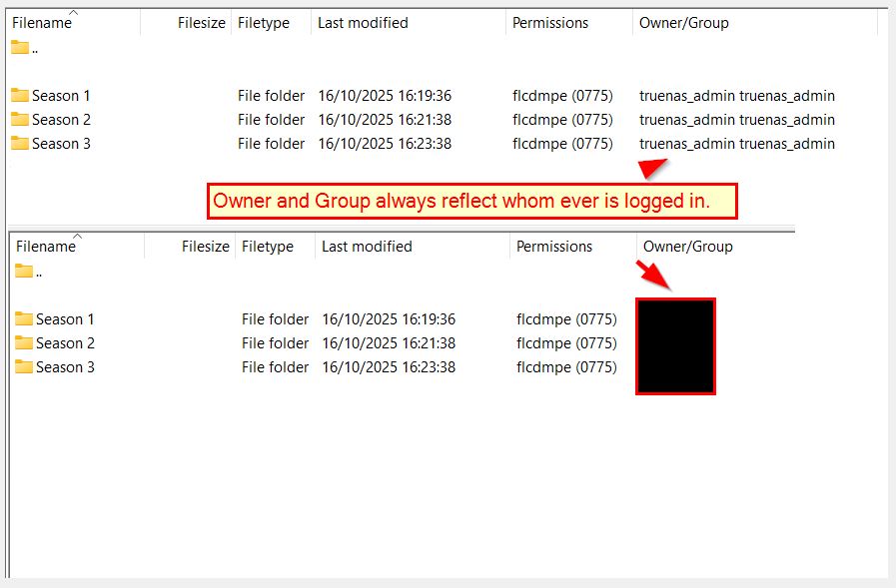The width and height of the screenshot is (896, 588).
Task: Open parent directory folder icon in lower list
Action: (24, 272)
